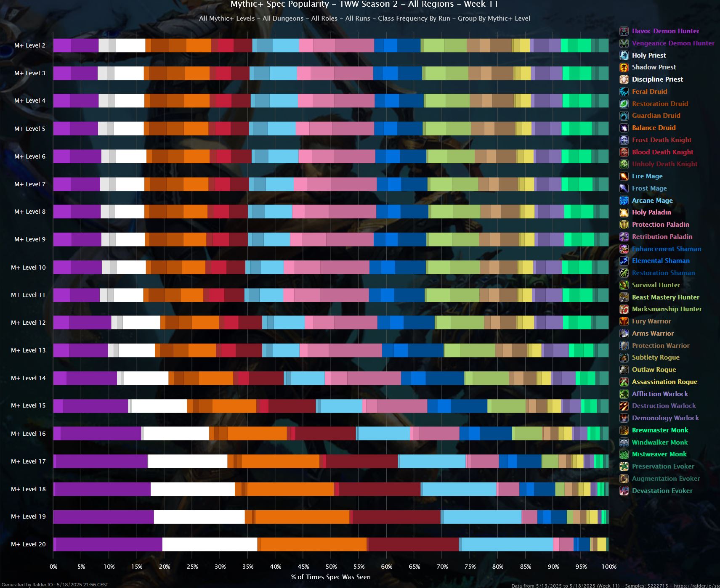Click the 50% x-axis tick label
The height and width of the screenshot is (588, 720).
coord(331,567)
